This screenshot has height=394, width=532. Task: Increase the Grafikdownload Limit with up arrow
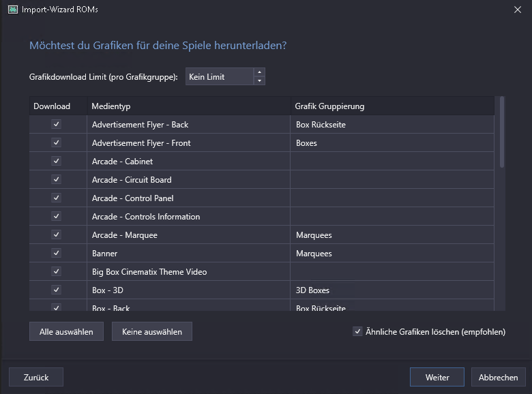click(x=258, y=72)
